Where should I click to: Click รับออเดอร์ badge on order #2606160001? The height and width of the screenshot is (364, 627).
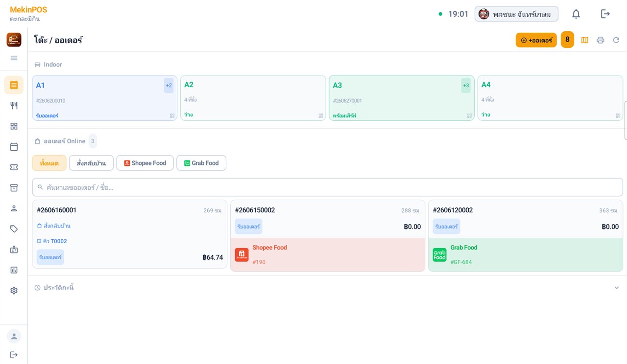point(50,257)
